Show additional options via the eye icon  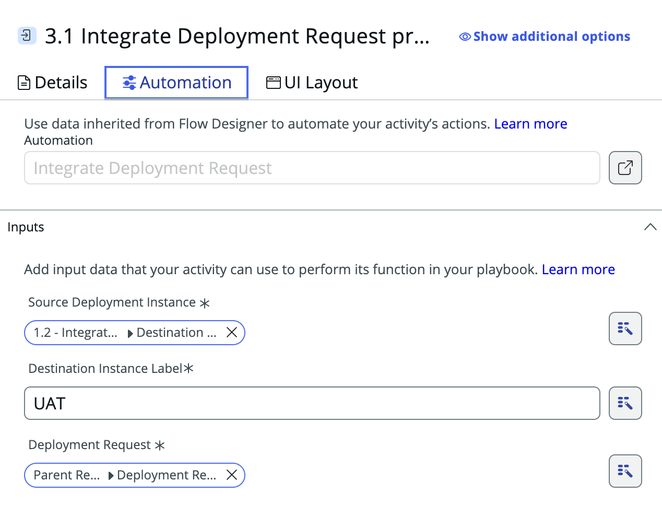pos(465,37)
